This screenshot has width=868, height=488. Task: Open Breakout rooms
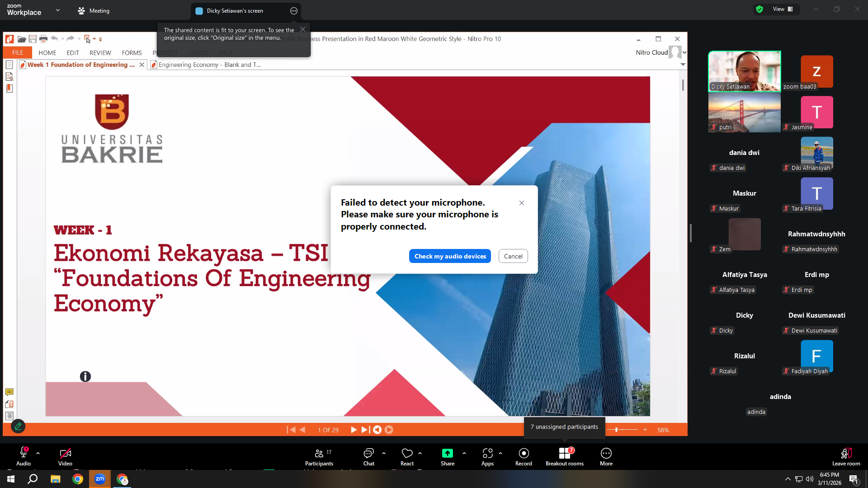tap(565, 456)
